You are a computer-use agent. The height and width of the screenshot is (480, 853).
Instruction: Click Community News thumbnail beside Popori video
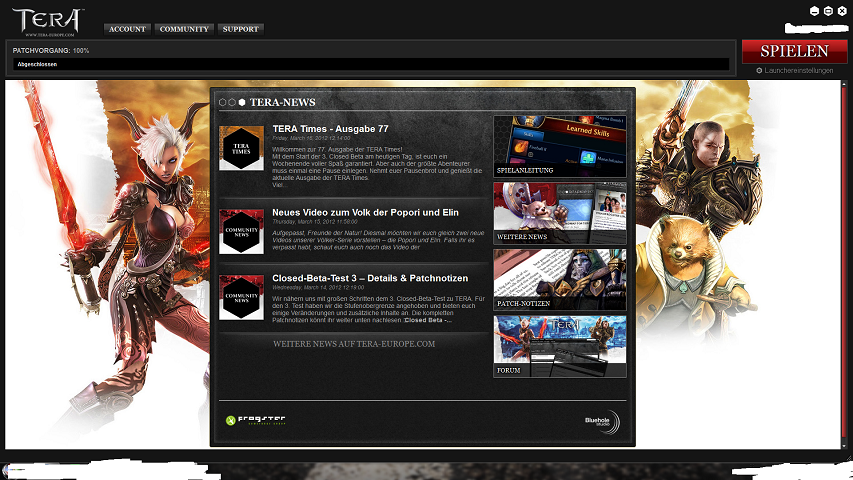(242, 232)
